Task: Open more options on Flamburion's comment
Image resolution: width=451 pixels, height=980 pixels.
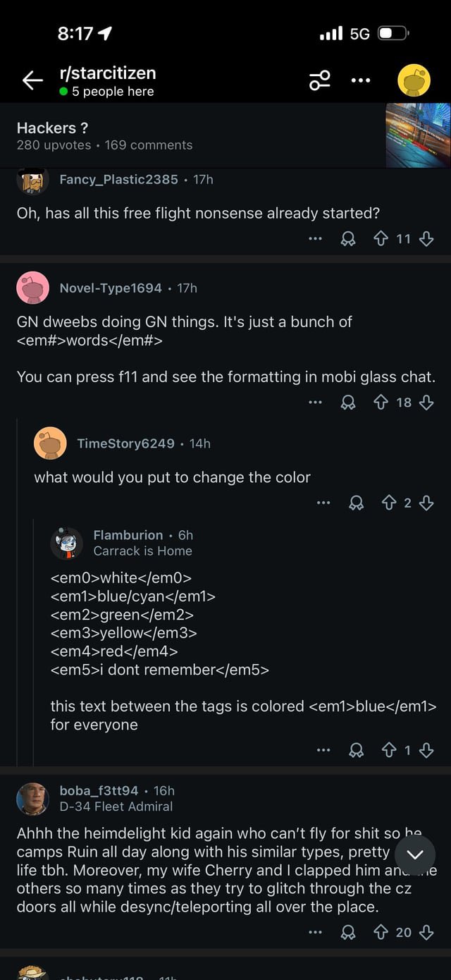Action: (x=323, y=750)
